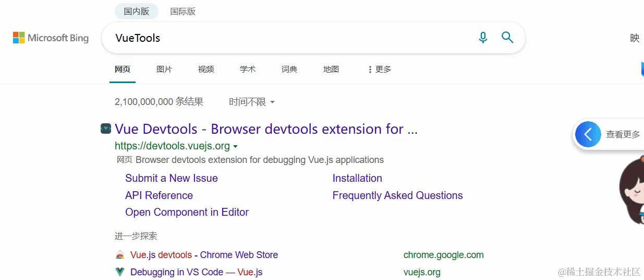Open the Microsoft Bing logo home
Screen dimensions: 644x280
[x=51, y=38]
